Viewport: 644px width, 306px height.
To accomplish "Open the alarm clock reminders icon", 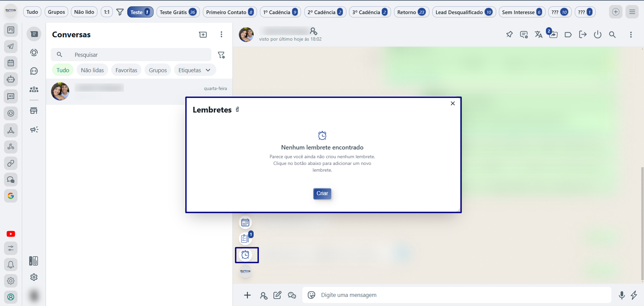I will click(246, 255).
